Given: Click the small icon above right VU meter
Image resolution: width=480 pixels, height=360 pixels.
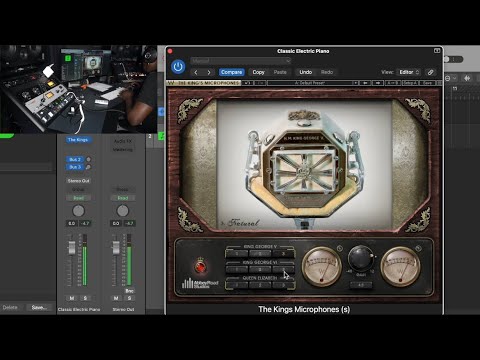Looking at the screenshot, I should pos(418,248).
